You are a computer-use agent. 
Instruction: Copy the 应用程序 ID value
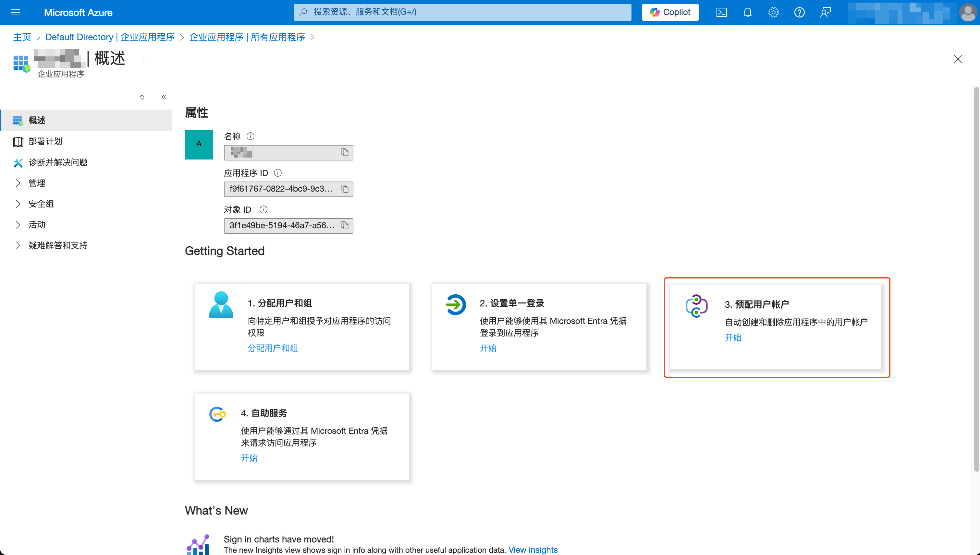pos(345,189)
